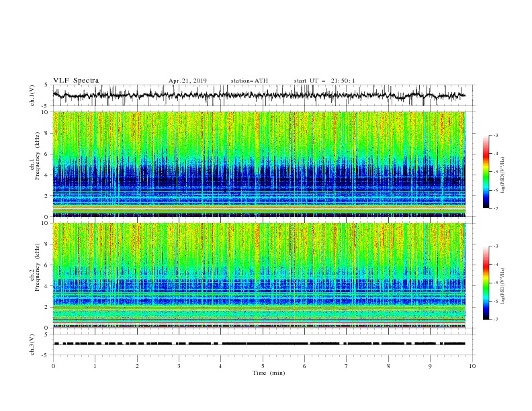This screenshot has width=532, height=411.
Task: Click time axis tick label "4"
Action: [x=220, y=366]
